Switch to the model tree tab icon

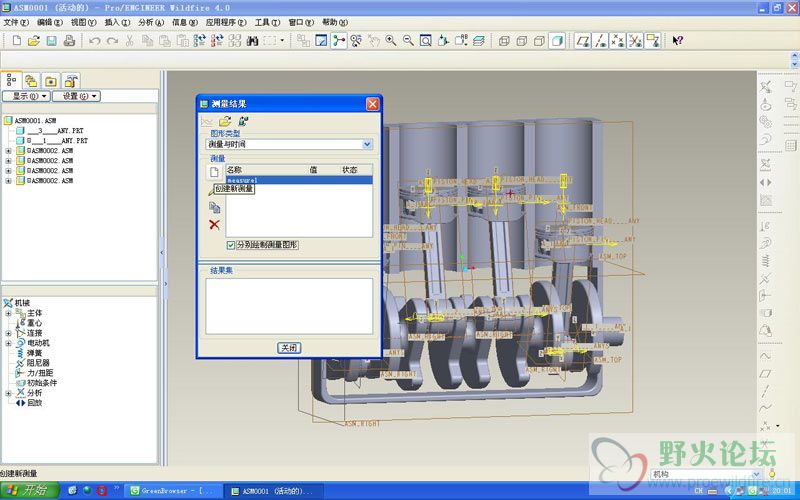11,81
